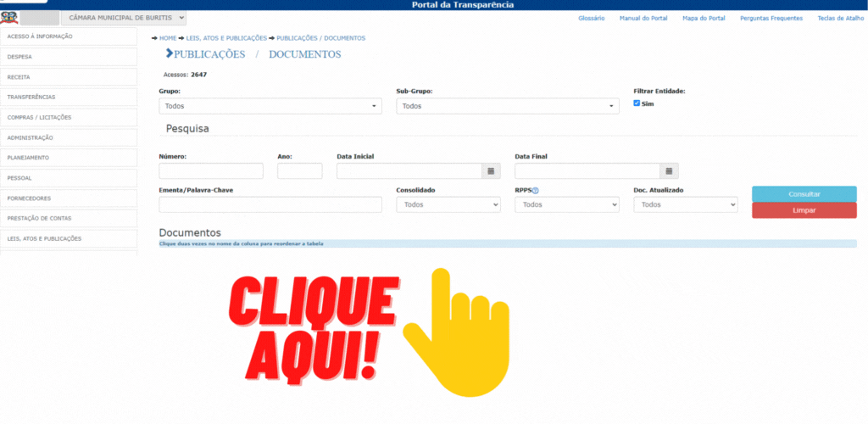Open Leis, Atos e Publicações menu

68,239
